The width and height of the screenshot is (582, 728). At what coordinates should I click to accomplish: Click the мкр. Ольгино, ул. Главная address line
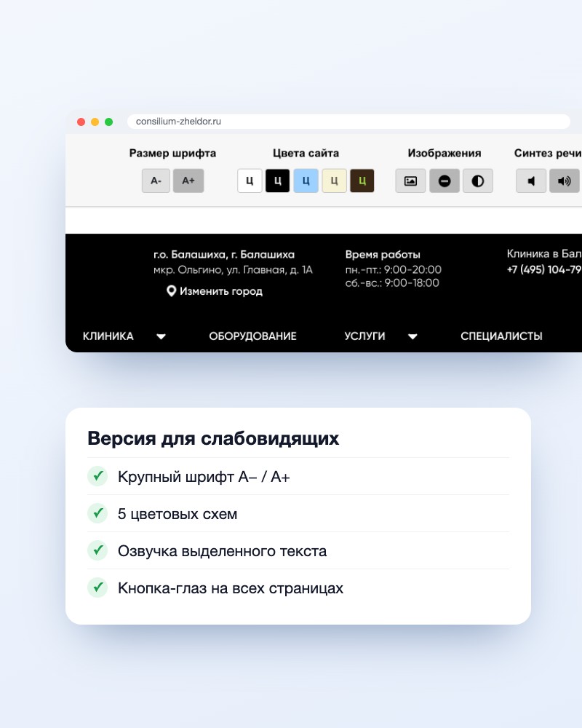pos(233,270)
